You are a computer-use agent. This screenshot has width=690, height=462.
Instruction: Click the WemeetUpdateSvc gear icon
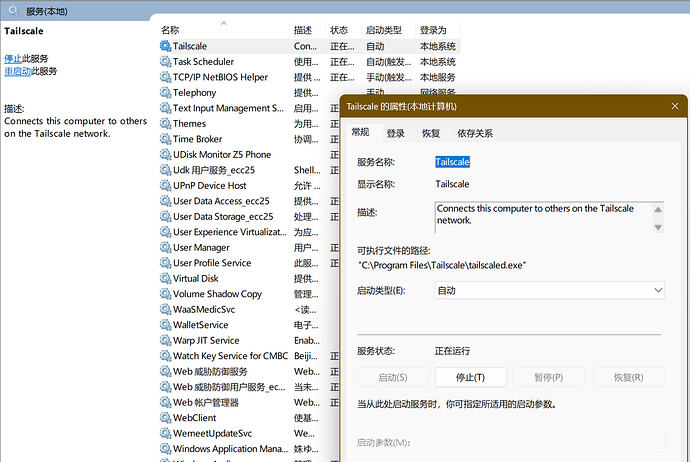(x=165, y=433)
